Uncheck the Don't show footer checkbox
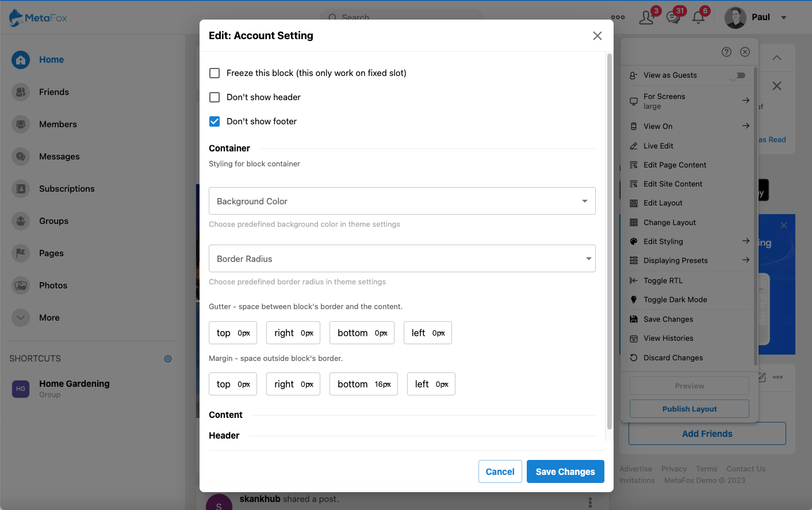This screenshot has width=812, height=510. pos(214,121)
